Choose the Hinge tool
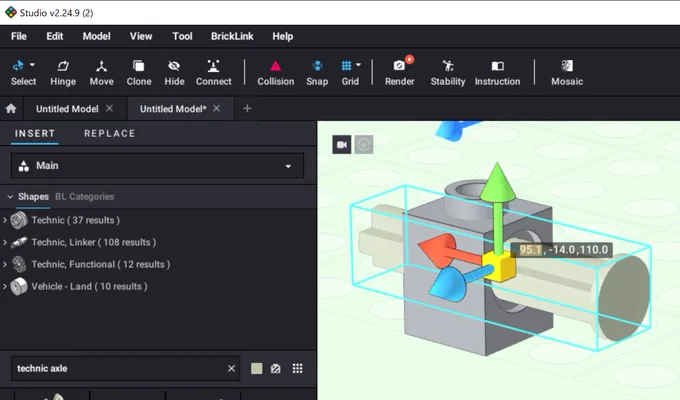 click(x=63, y=73)
